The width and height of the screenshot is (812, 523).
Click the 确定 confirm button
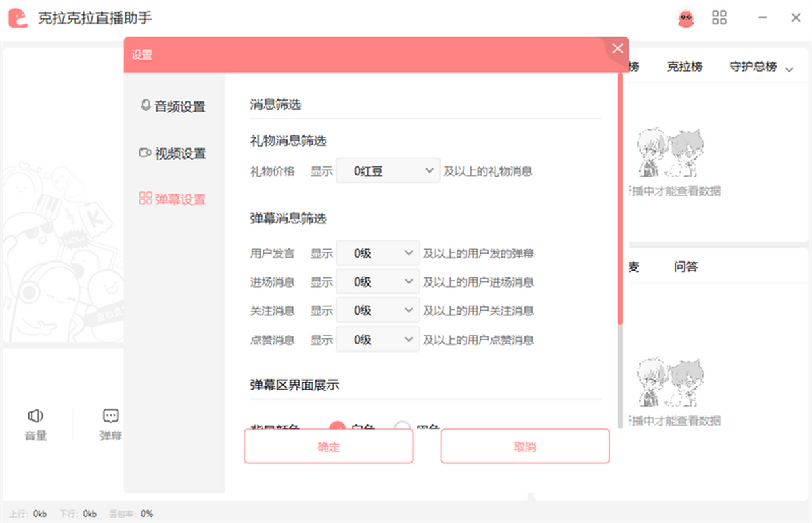(x=328, y=447)
